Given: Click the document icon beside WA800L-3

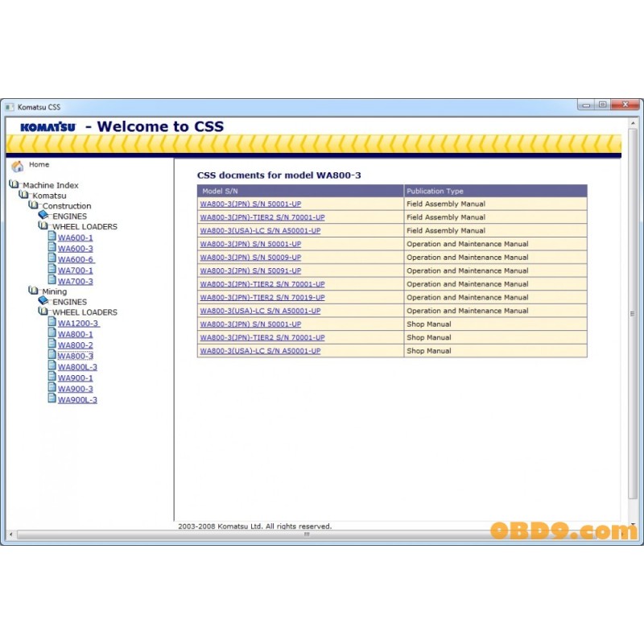Looking at the screenshot, I should (52, 365).
